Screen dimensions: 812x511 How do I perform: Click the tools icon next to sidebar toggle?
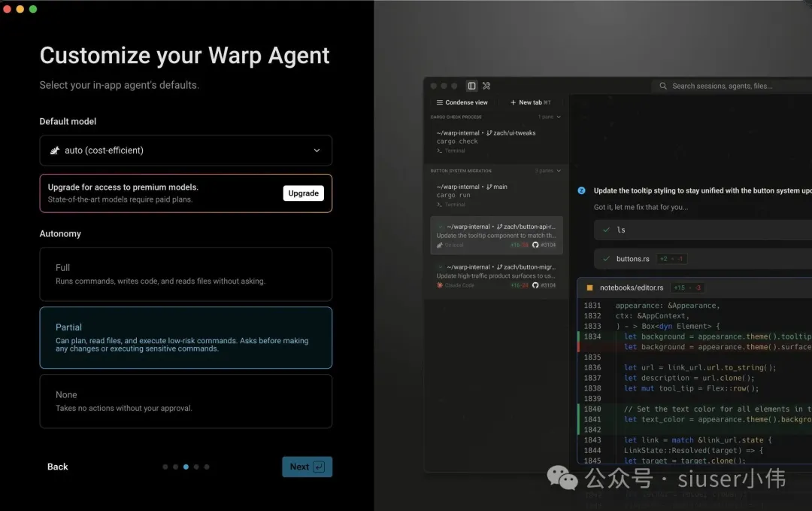tap(486, 86)
